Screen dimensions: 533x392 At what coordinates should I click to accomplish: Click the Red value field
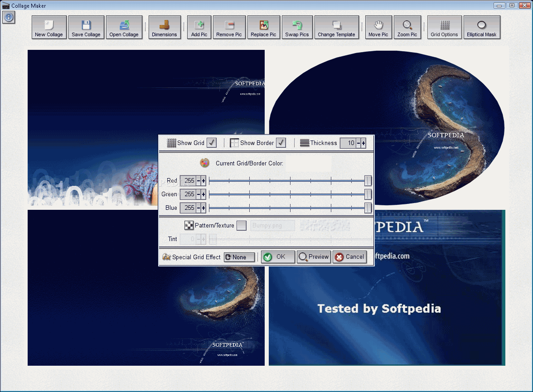pos(188,180)
